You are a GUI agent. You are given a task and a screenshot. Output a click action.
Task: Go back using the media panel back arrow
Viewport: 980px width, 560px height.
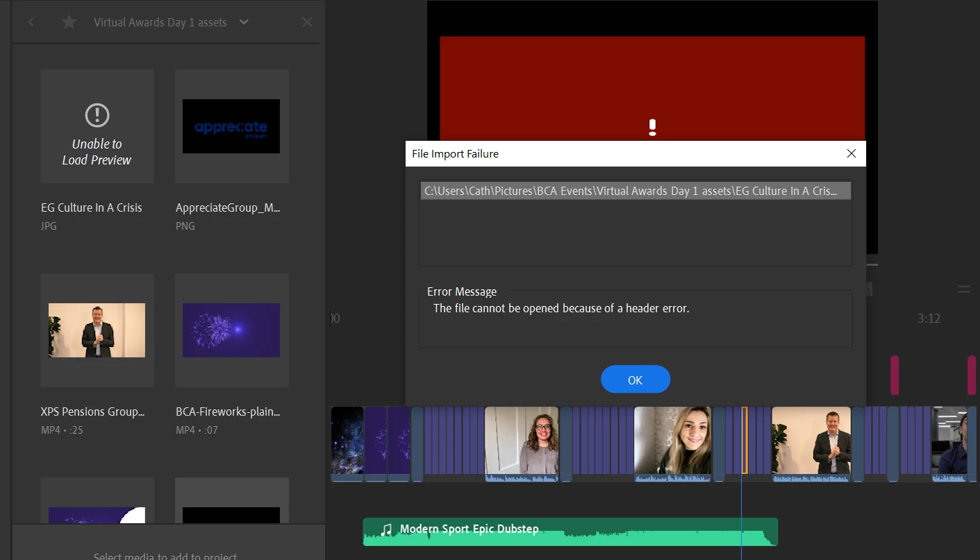(x=31, y=22)
